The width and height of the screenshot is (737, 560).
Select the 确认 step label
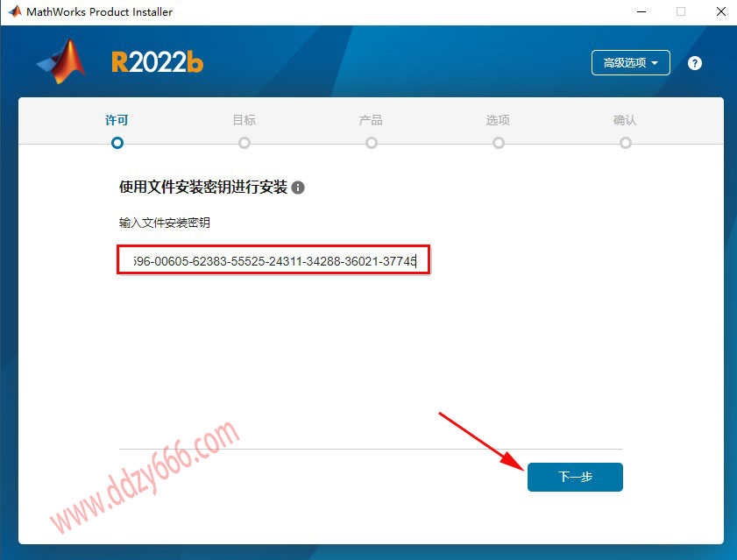pos(625,120)
